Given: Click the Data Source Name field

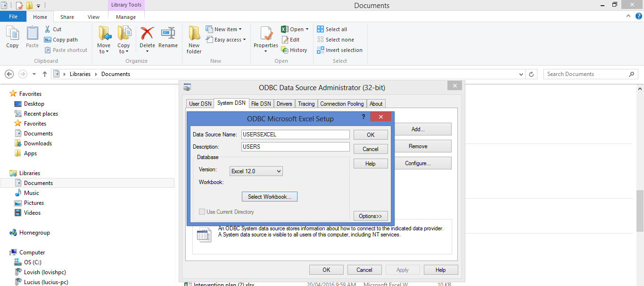Looking at the screenshot, I should click(x=295, y=135).
